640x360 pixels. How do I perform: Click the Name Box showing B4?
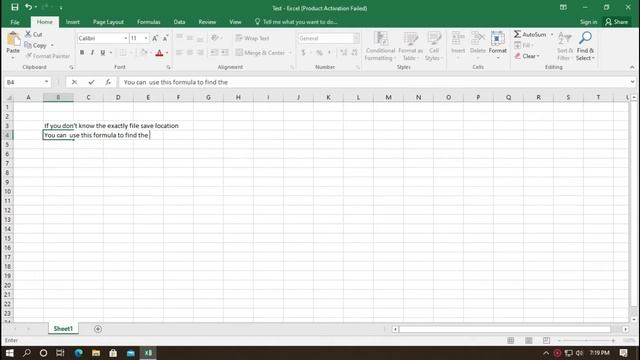[x=27, y=82]
